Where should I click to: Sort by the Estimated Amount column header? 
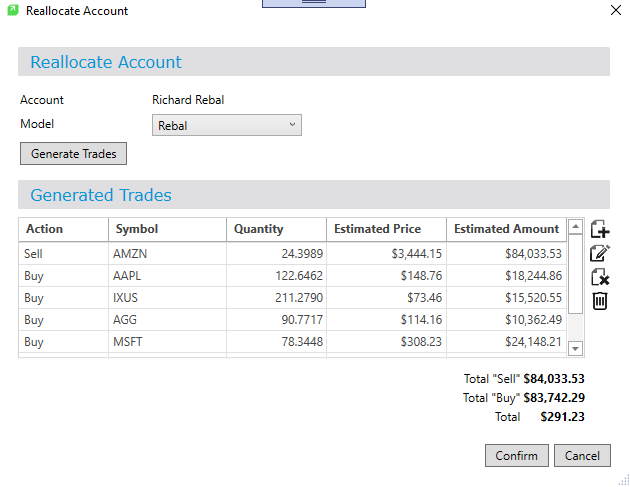pyautogui.click(x=506, y=229)
